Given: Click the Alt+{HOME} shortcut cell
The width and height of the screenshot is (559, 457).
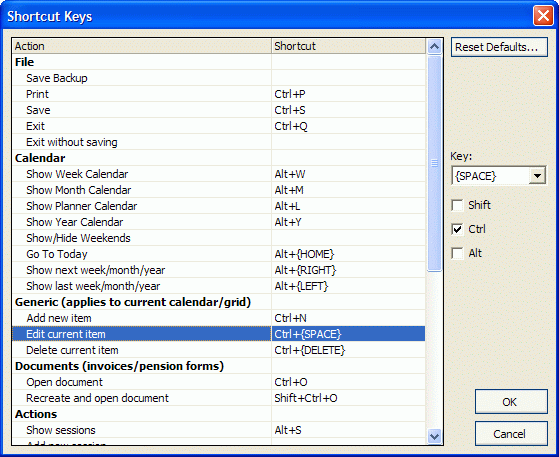Looking at the screenshot, I should click(349, 254).
